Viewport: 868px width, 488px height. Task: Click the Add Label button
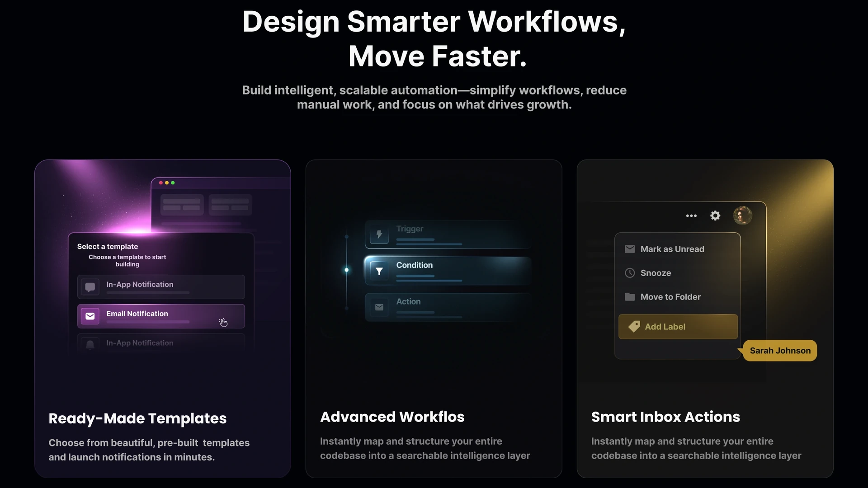coord(678,327)
